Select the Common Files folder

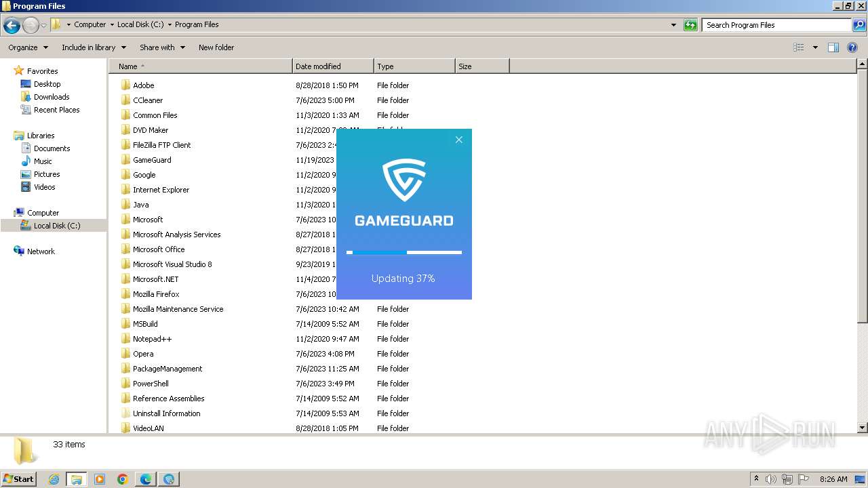point(155,115)
